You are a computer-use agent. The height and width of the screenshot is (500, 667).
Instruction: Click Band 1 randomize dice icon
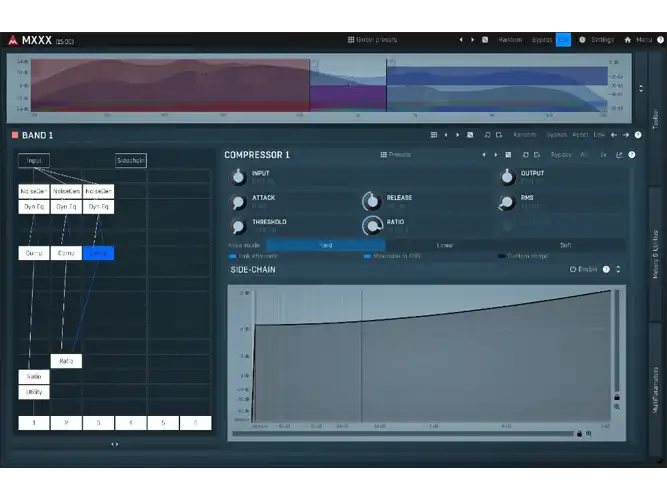tap(470, 135)
